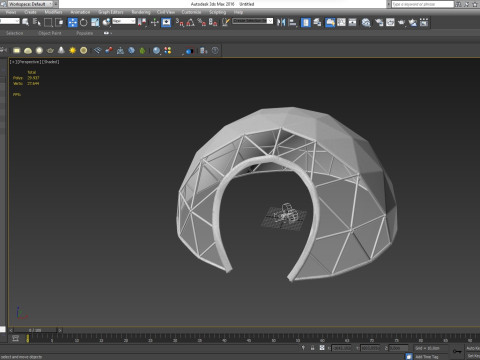Image resolution: width=480 pixels, height=360 pixels.
Task: Open the Named Selection Sets dropdown
Action: tap(253, 21)
